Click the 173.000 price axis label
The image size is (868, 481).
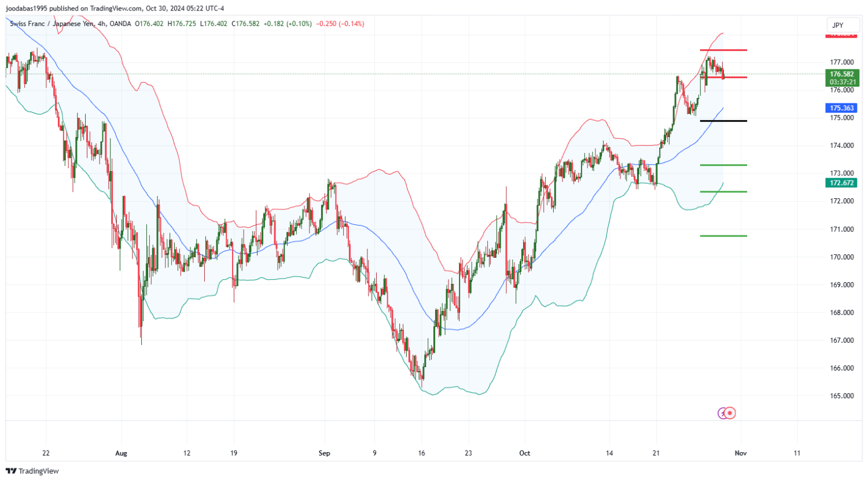[842, 173]
